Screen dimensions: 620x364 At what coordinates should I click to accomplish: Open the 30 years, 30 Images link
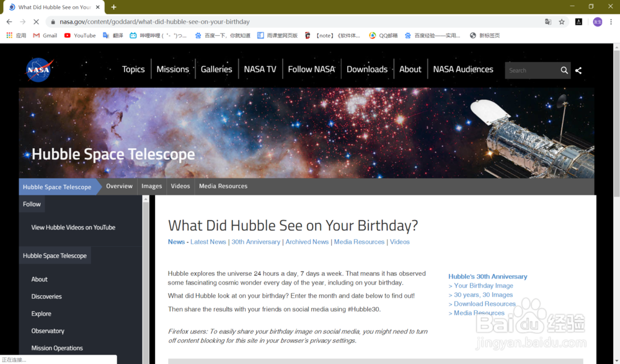[x=483, y=295]
